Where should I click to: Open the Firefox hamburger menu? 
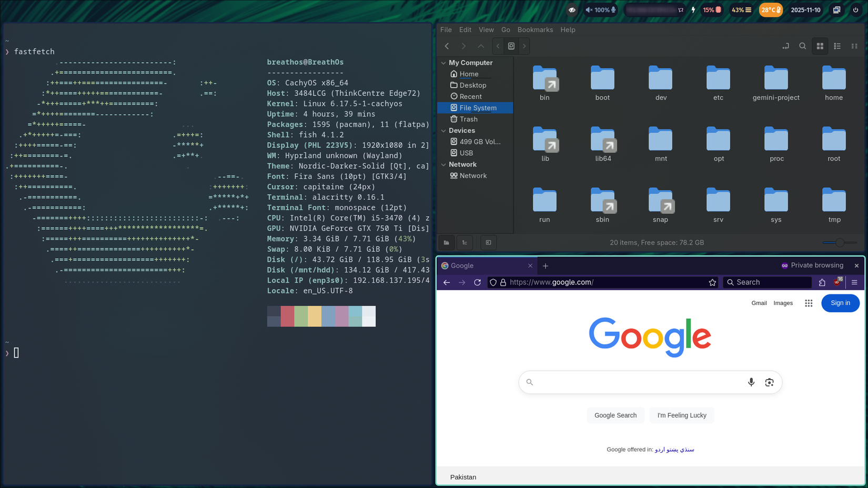pyautogui.click(x=854, y=282)
